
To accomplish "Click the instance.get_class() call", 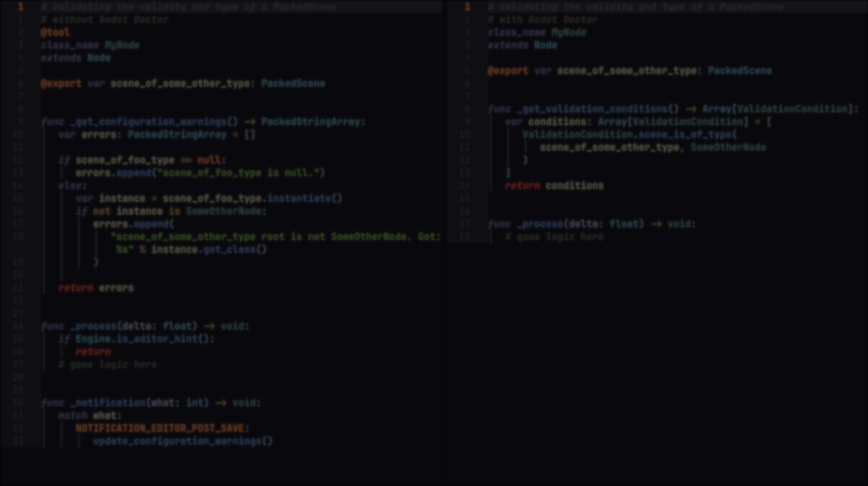I will click(x=209, y=250).
